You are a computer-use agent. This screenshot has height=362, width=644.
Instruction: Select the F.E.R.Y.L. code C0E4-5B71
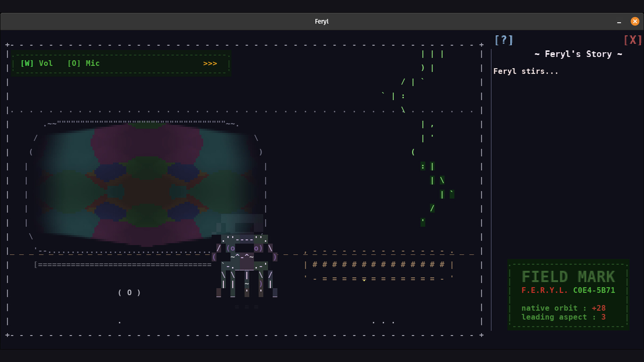[x=594, y=290]
